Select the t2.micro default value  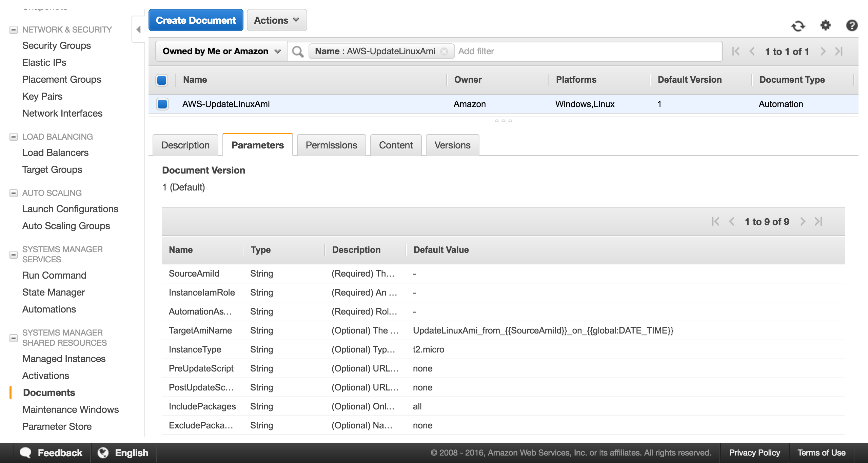click(x=429, y=349)
